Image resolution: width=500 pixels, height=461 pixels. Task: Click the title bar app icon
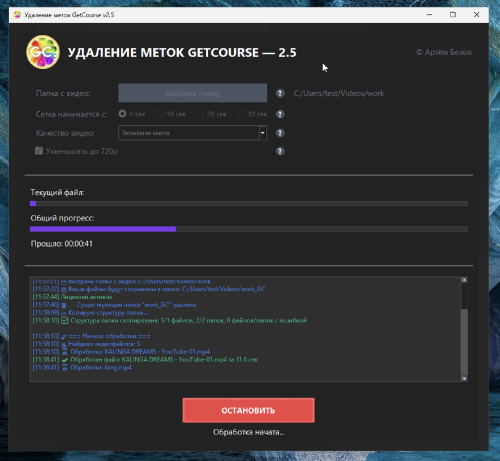tap(17, 15)
